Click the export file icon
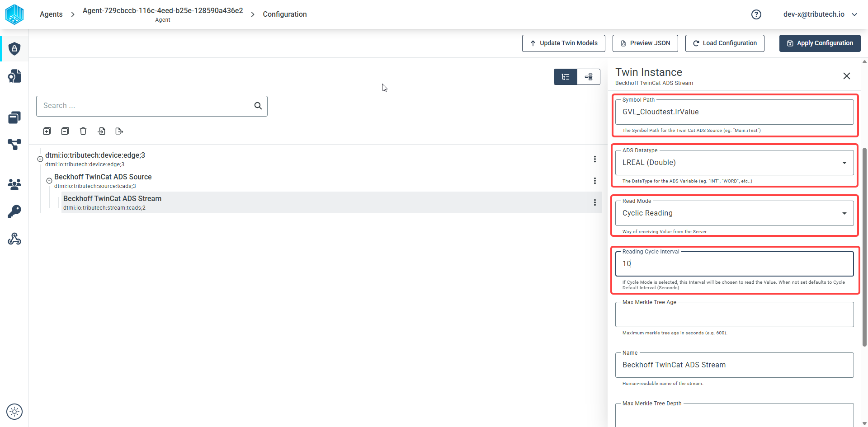 (x=119, y=131)
